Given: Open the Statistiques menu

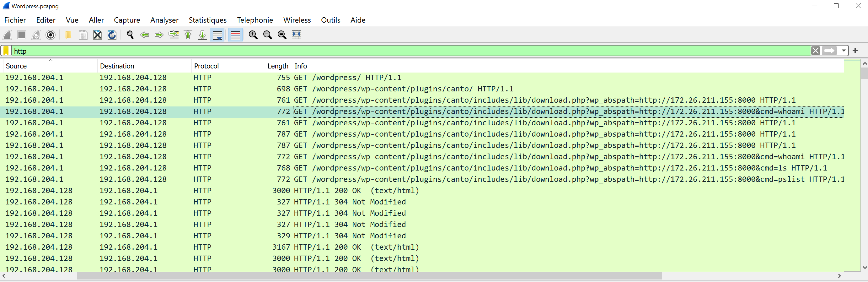Looking at the screenshot, I should point(207,20).
